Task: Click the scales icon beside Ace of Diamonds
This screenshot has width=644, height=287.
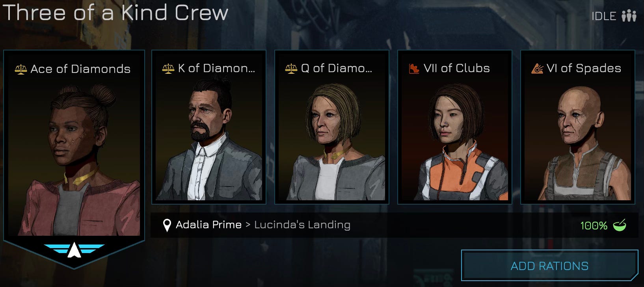Action: point(21,69)
